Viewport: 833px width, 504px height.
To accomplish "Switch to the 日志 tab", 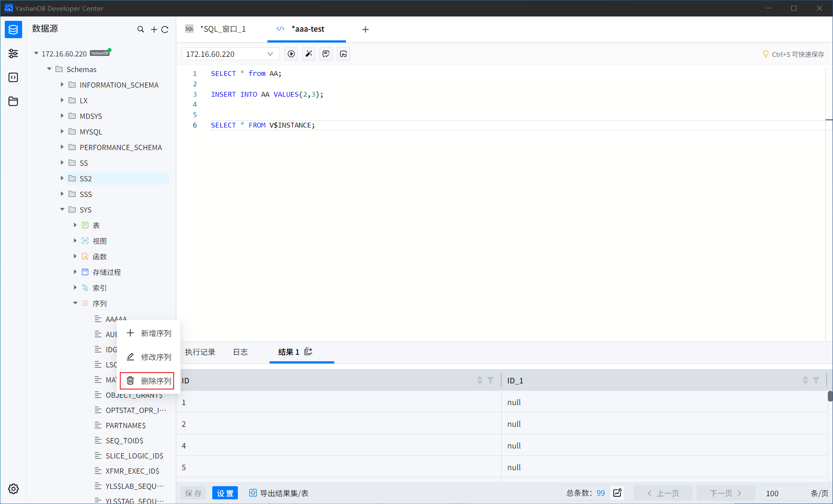I will (240, 353).
